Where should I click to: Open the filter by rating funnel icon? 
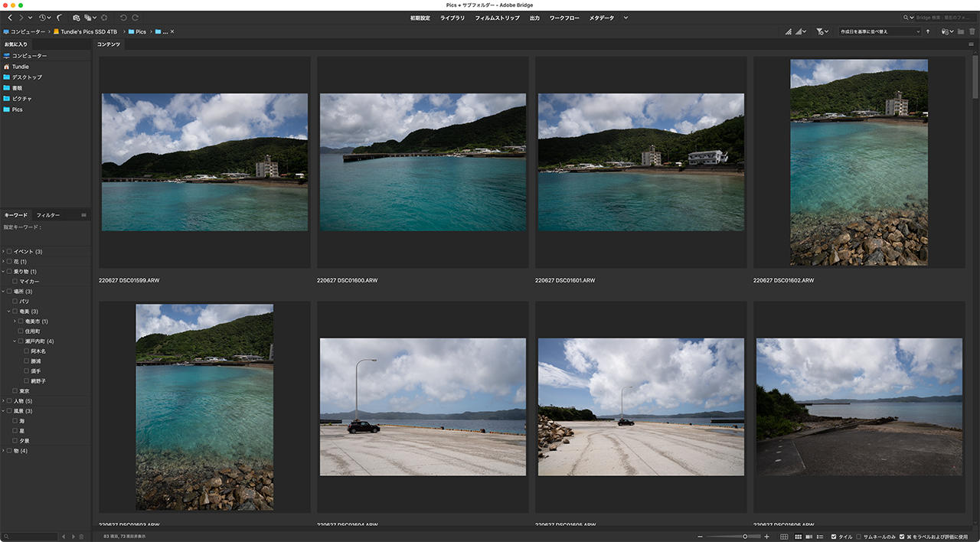click(820, 31)
